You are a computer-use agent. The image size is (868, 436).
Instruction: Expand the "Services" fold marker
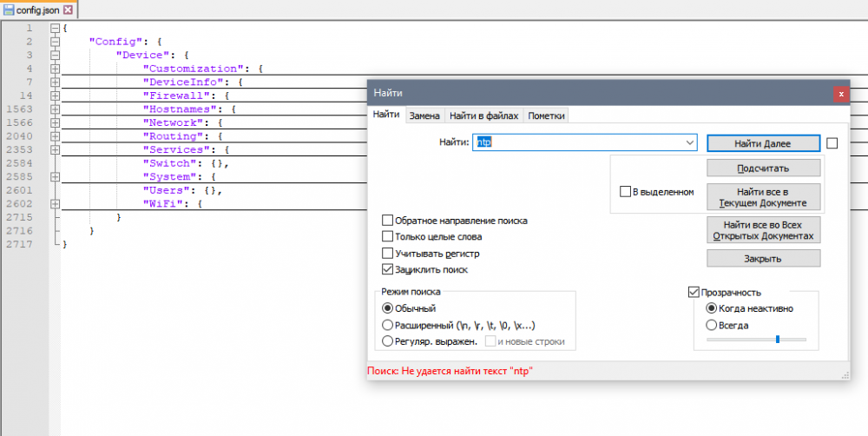[x=55, y=149]
